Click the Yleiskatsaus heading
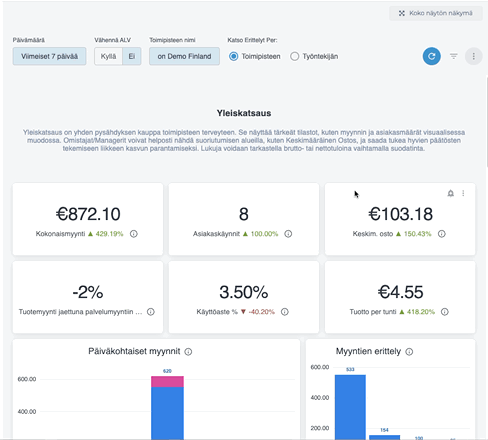 click(244, 113)
